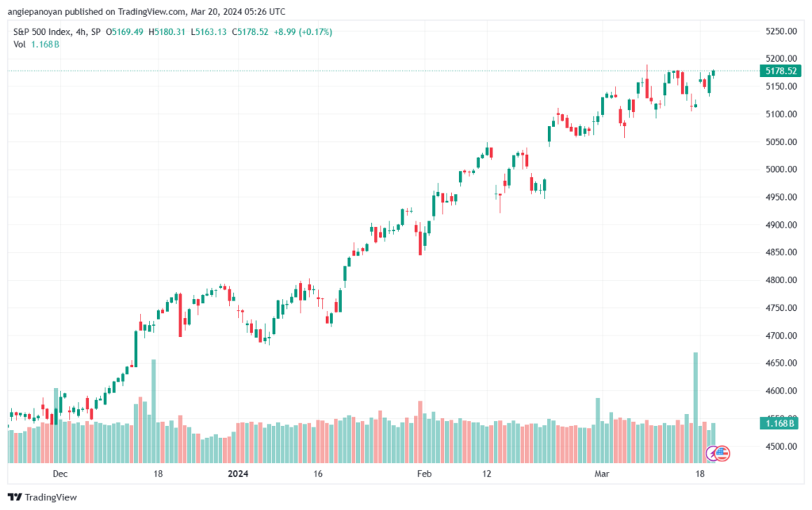Click the tallest volume bar near 18 March

(x=695, y=406)
